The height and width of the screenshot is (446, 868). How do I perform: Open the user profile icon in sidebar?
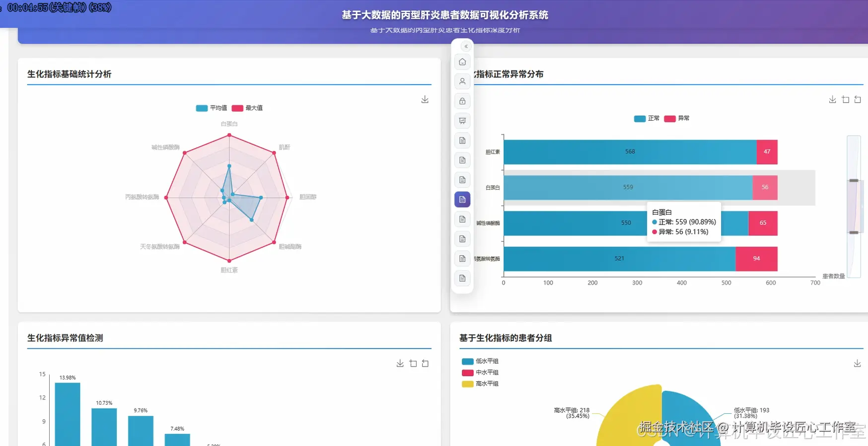[462, 81]
